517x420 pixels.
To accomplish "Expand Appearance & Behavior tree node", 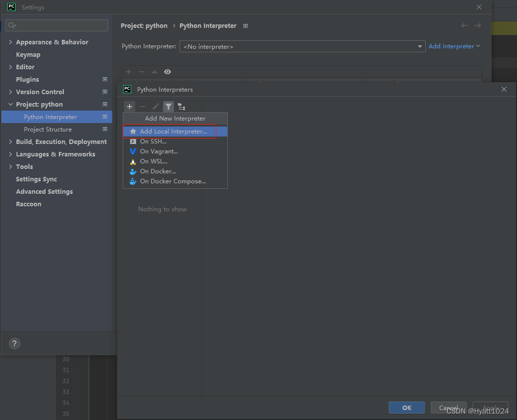I will tap(10, 42).
